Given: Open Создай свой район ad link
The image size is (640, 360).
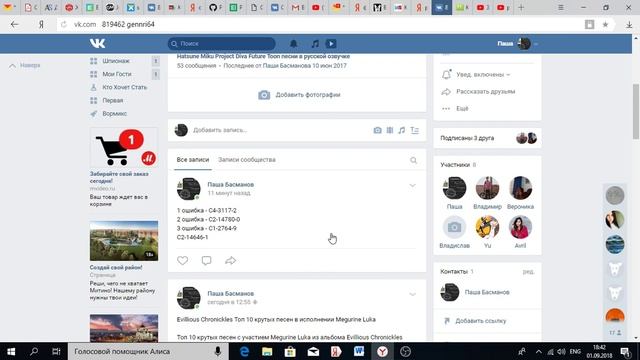Looking at the screenshot, I should [x=116, y=267].
